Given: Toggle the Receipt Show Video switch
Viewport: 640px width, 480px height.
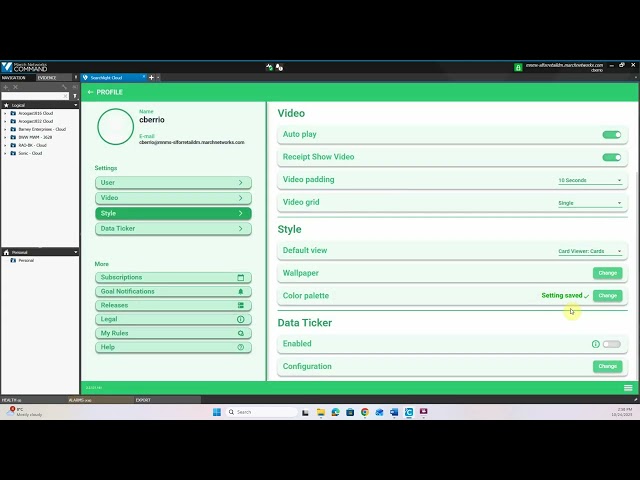Looking at the screenshot, I should point(611,157).
